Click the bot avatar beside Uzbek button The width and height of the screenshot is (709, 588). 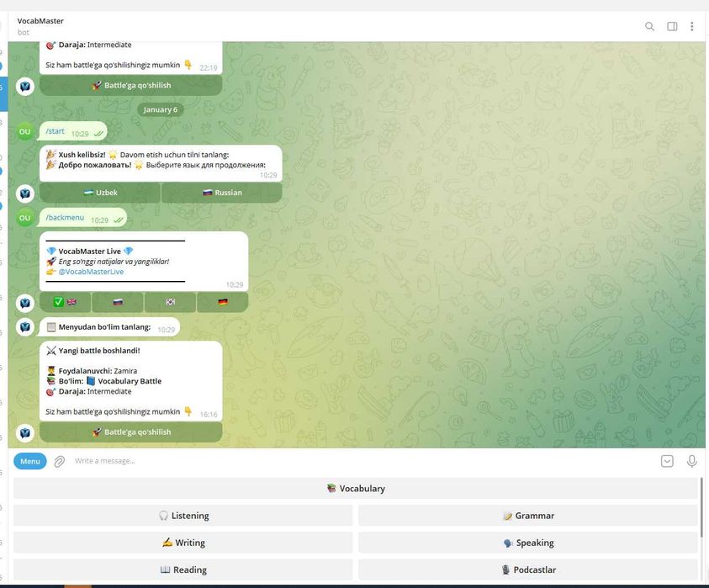pyautogui.click(x=25, y=193)
